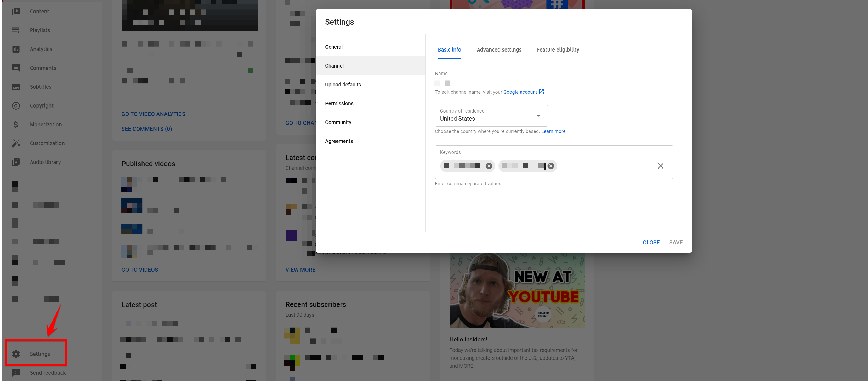Click the Customization sidebar icon
The height and width of the screenshot is (381, 868).
(16, 143)
